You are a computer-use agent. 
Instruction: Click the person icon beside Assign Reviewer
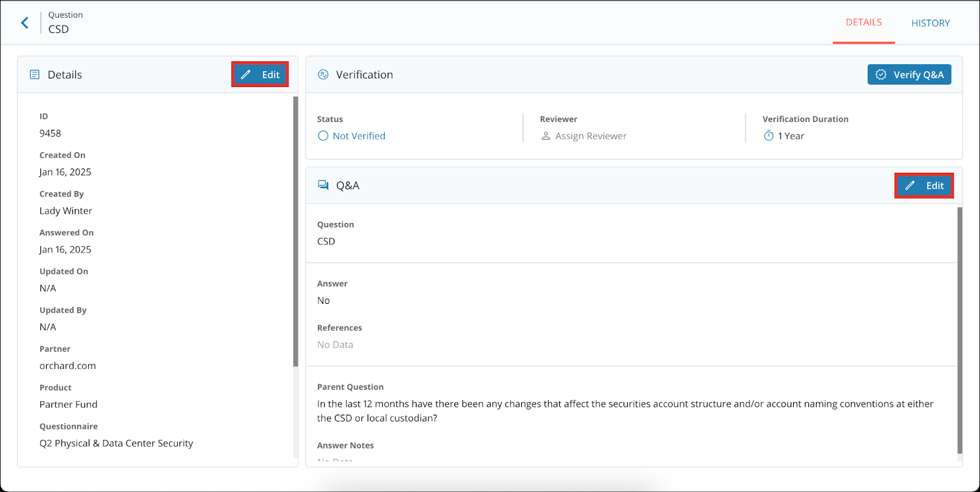pos(546,136)
